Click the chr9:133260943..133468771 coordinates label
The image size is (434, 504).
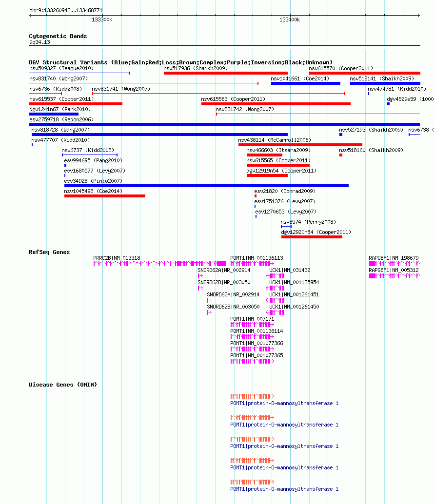[66, 11]
